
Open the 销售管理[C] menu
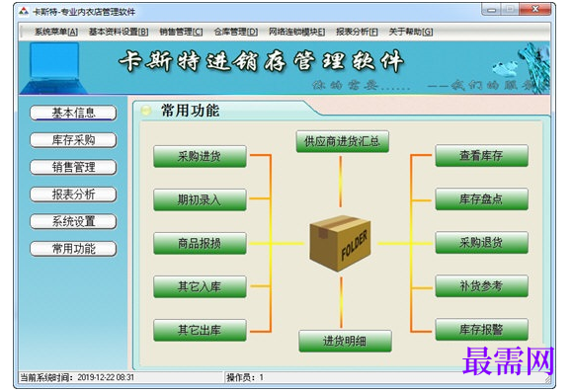click(x=181, y=32)
